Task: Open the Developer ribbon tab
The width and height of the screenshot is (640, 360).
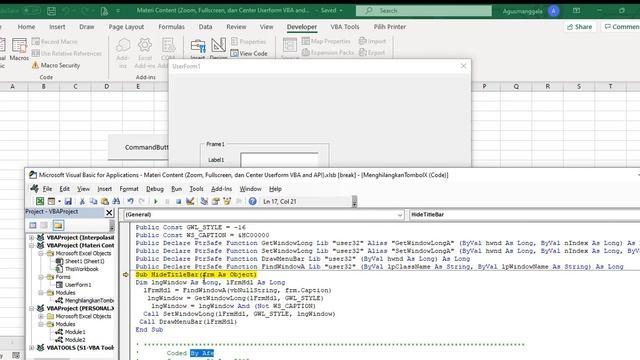Action: (302, 27)
